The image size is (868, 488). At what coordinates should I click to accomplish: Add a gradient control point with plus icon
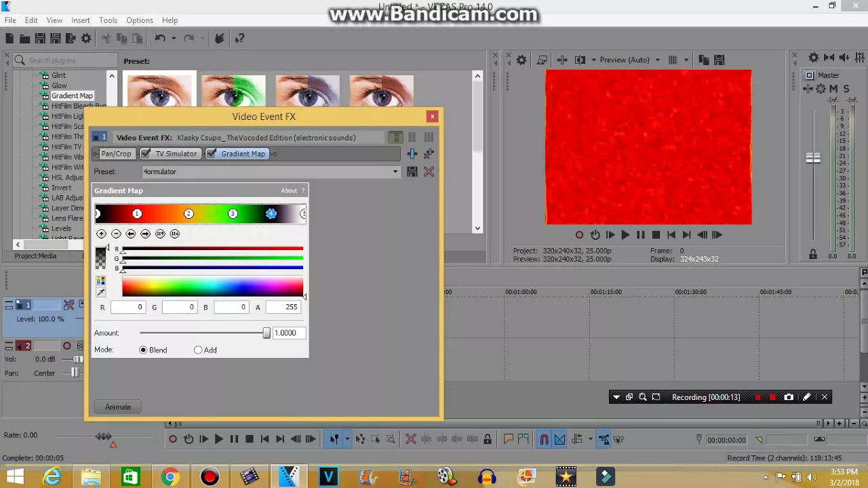101,233
